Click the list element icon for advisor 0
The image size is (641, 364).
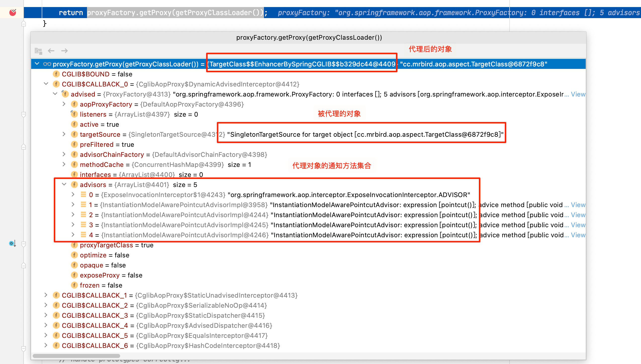click(83, 195)
